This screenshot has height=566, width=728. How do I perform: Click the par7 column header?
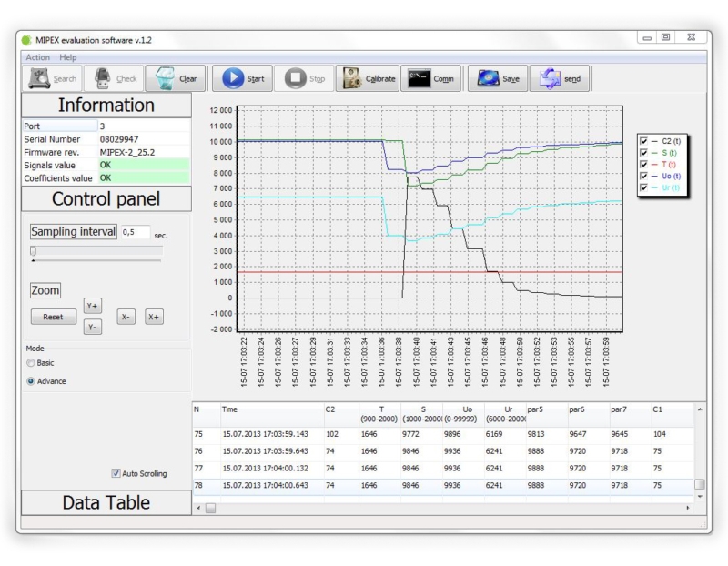click(631, 414)
